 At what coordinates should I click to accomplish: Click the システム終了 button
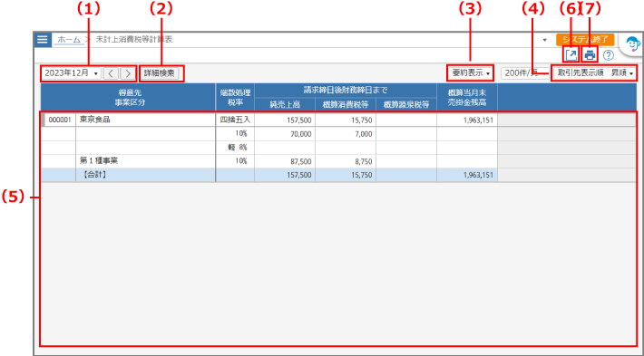coord(585,40)
